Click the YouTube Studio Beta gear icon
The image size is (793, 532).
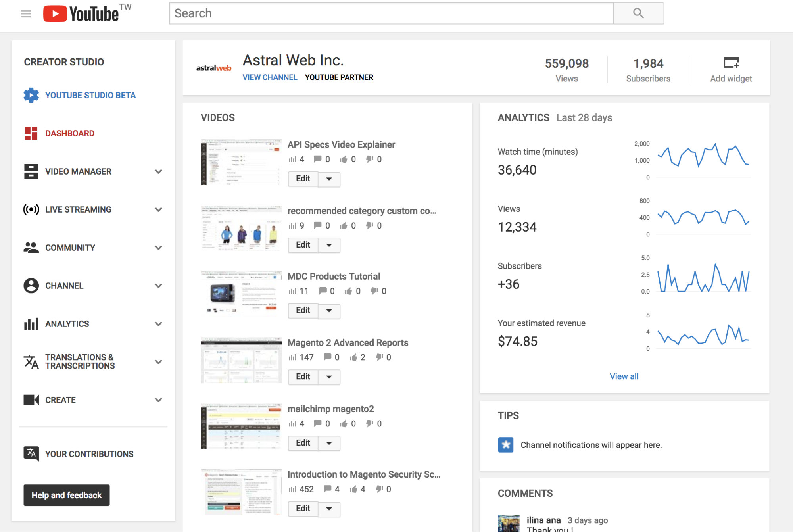(x=31, y=95)
